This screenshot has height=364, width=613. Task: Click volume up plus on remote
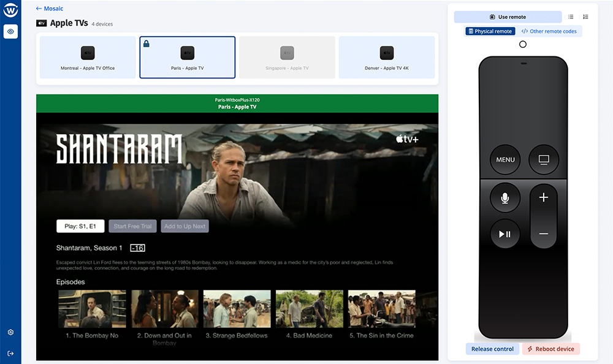point(543,197)
